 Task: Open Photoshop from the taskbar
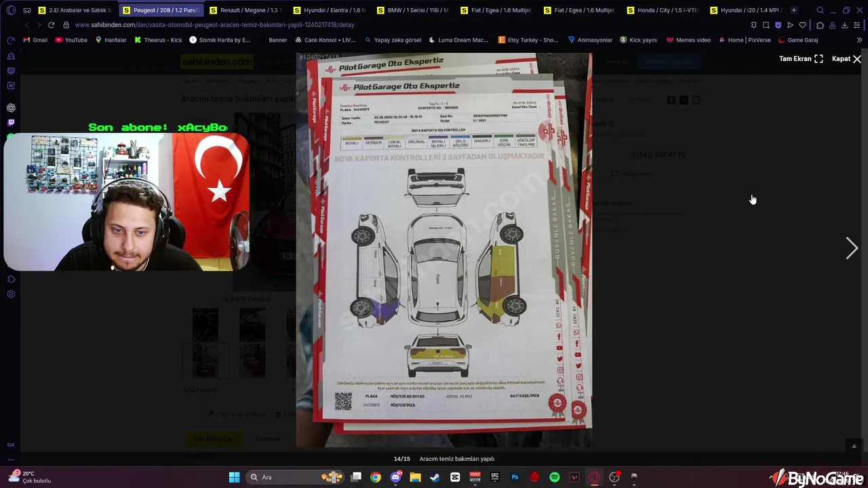click(x=515, y=477)
